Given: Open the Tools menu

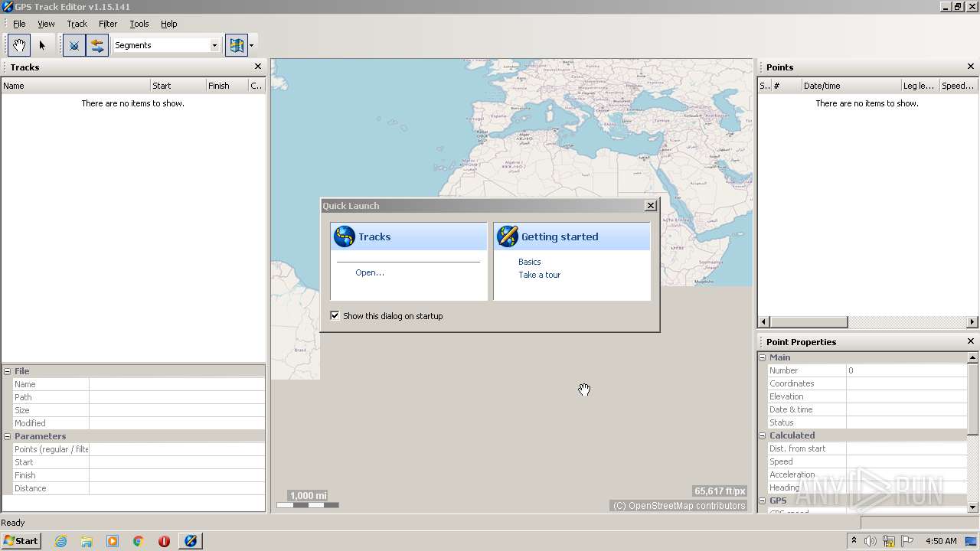Looking at the screenshot, I should [x=139, y=24].
